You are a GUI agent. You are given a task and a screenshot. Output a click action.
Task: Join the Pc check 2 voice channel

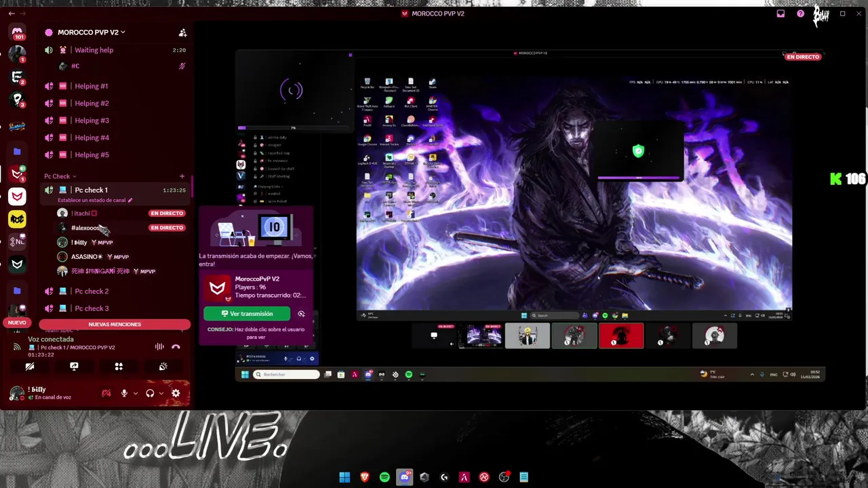coord(115,291)
